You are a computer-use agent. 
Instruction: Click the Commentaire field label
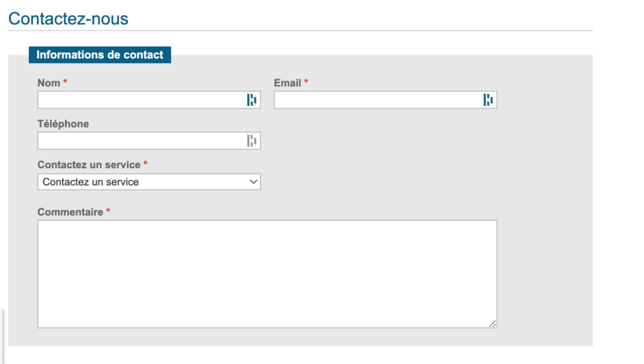click(x=70, y=212)
